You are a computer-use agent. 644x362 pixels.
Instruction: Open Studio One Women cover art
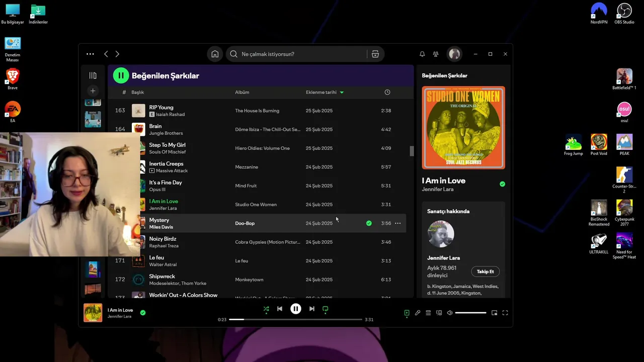coord(463,128)
